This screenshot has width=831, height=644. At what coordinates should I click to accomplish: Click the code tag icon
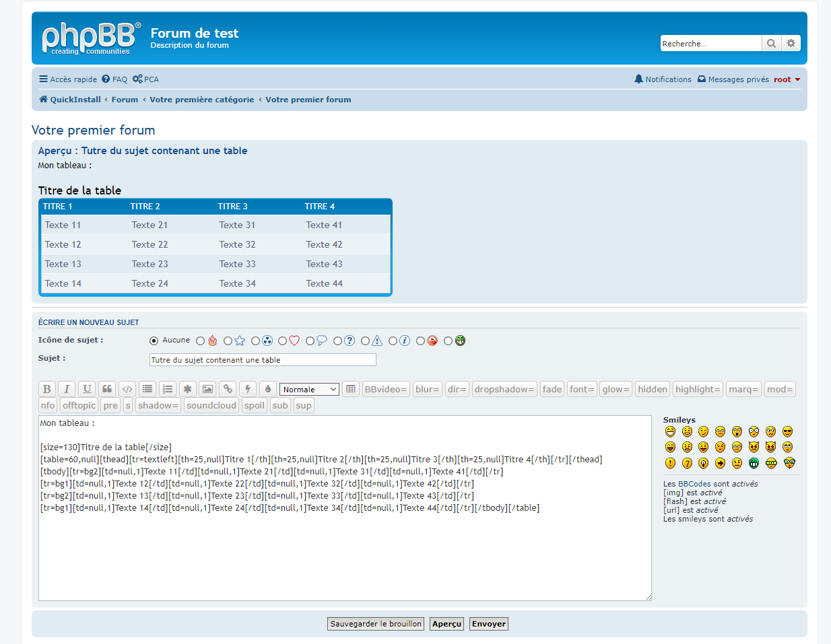(x=127, y=389)
